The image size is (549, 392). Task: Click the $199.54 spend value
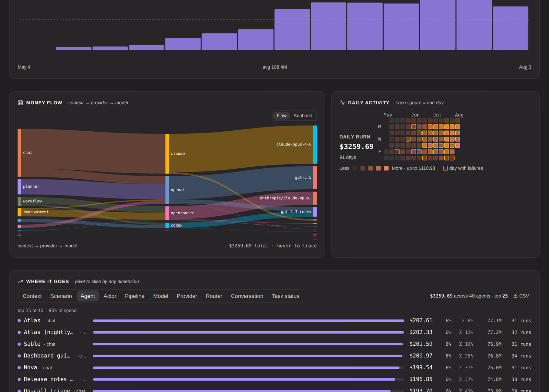click(421, 367)
